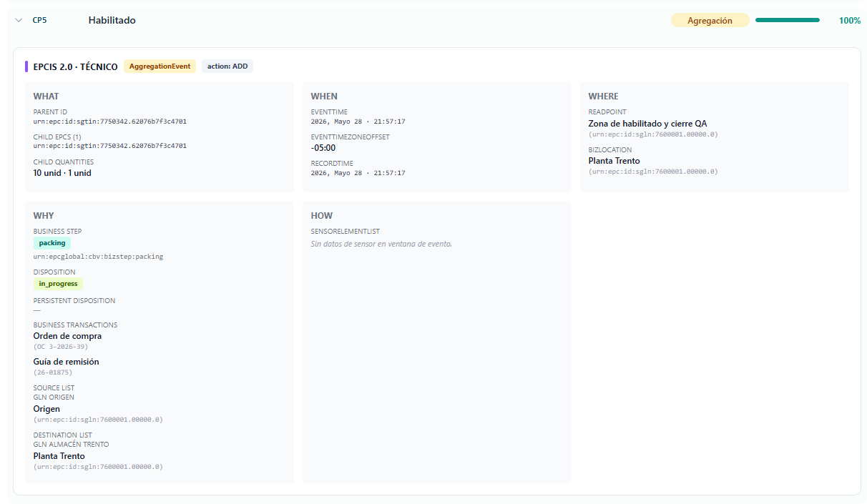
Task: Click the WHERE panel heading
Action: point(603,97)
